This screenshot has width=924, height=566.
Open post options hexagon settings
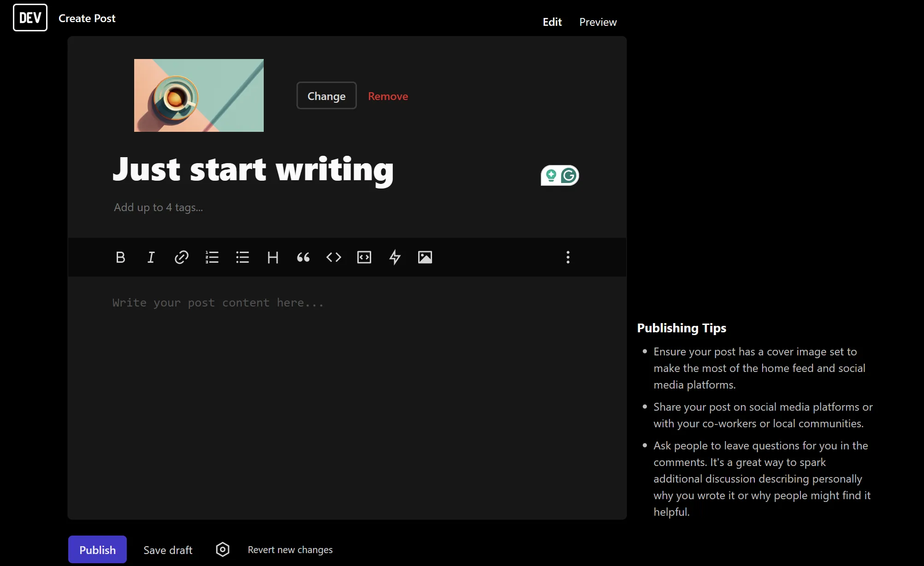coord(223,549)
